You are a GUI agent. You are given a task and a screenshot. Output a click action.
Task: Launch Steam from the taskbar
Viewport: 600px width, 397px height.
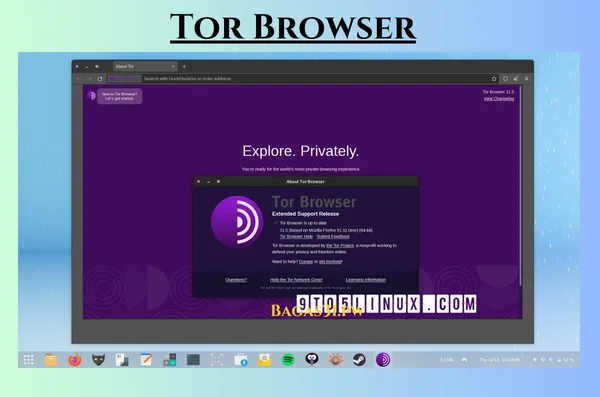359,360
